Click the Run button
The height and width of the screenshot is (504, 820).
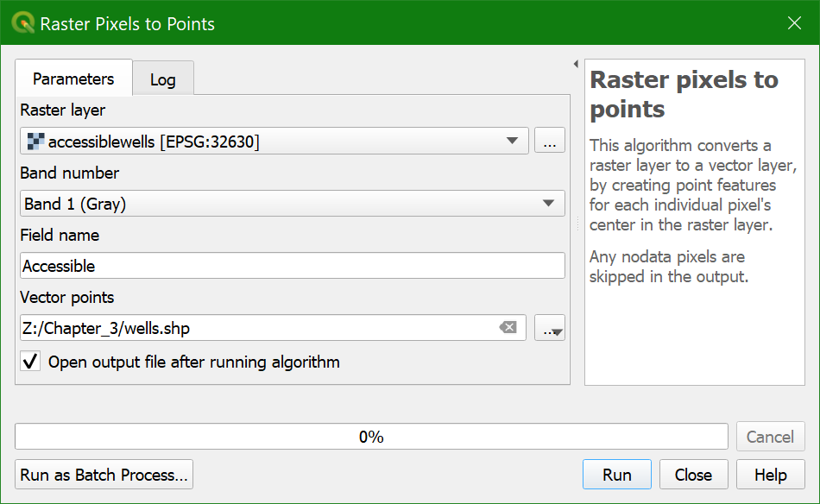point(617,475)
